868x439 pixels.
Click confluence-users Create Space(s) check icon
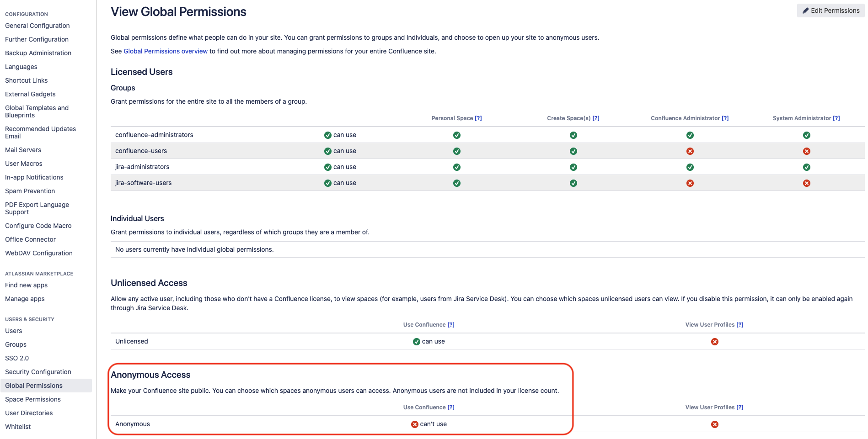(x=573, y=151)
